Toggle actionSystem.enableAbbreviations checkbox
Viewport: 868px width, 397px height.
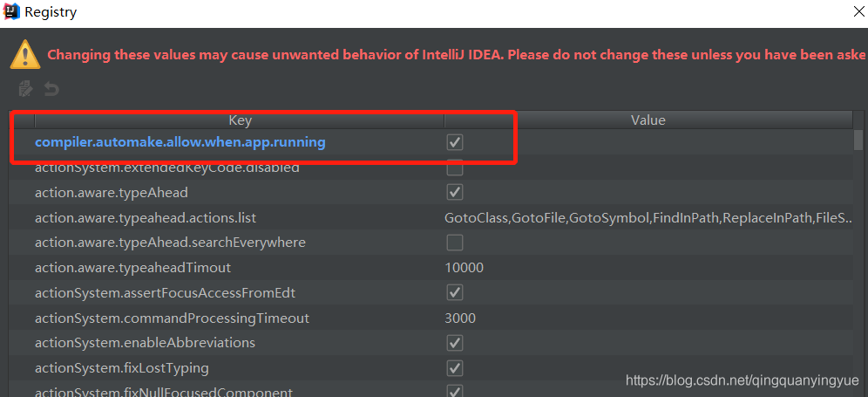pos(455,343)
